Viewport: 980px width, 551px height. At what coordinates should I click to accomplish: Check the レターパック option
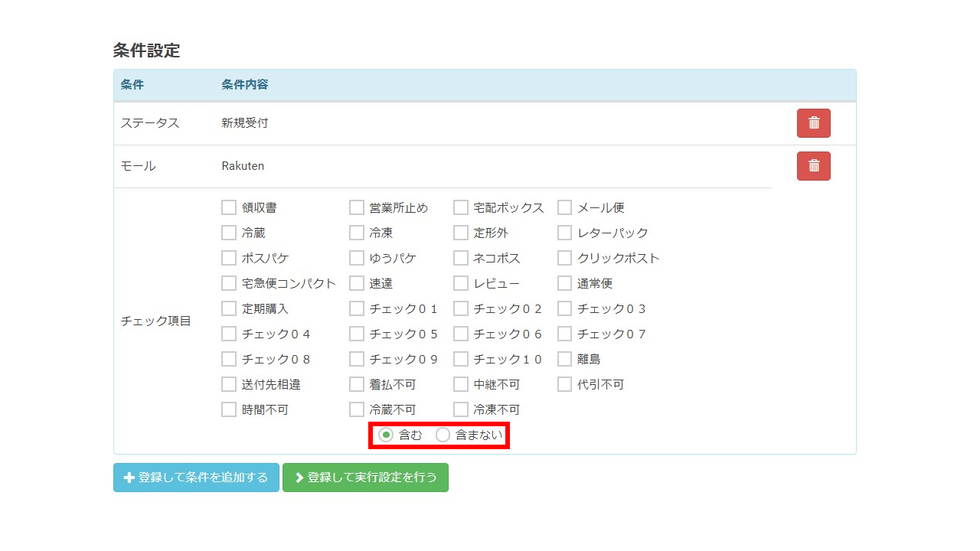tap(565, 233)
